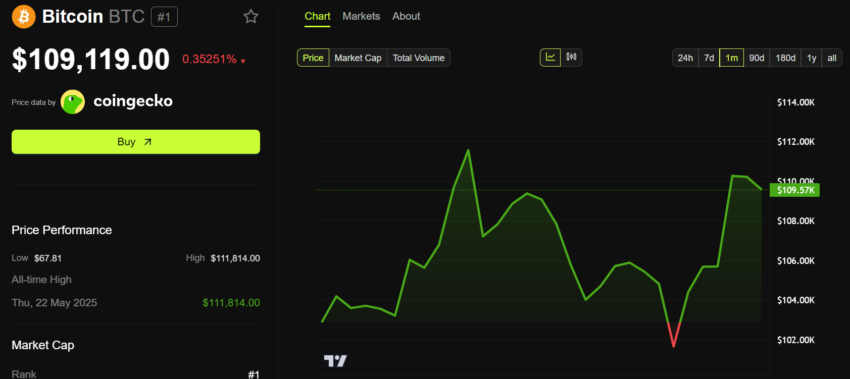
Task: Set chart range to 1y
Action: tap(811, 58)
